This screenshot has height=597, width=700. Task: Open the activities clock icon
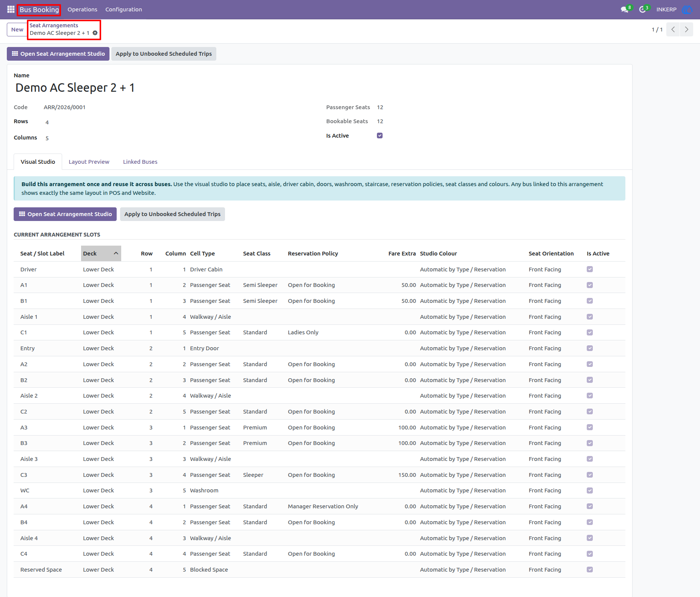(642, 9)
